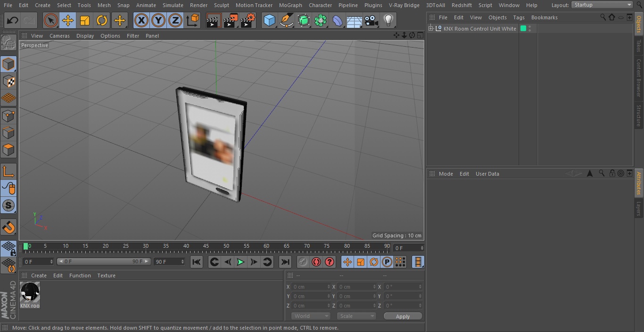Click the Apply button in coordinates

pyautogui.click(x=403, y=316)
